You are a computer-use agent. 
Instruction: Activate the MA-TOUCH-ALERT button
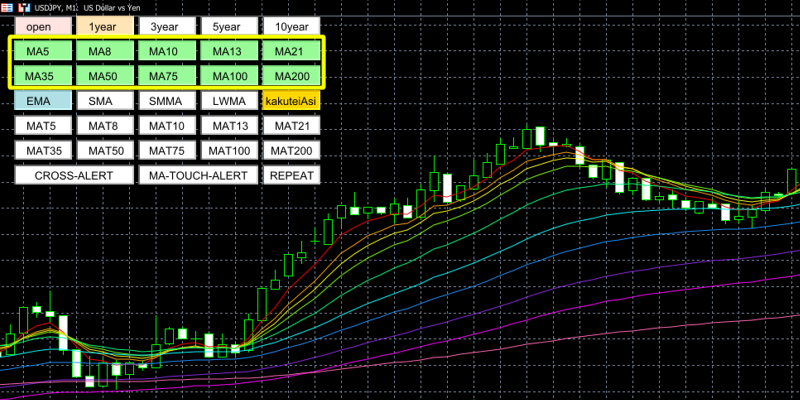click(x=198, y=175)
